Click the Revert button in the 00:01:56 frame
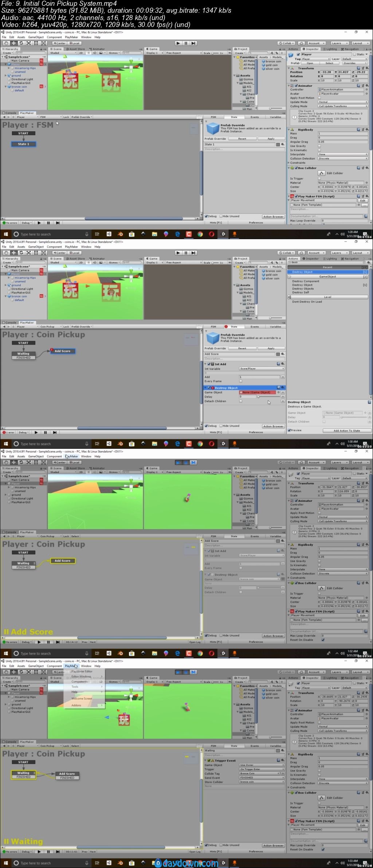 pos(242,139)
